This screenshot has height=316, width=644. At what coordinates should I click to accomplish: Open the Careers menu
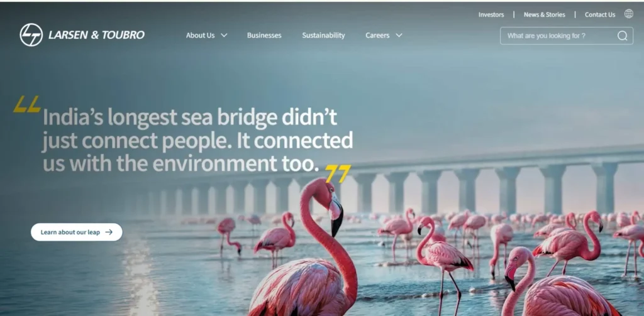pyautogui.click(x=377, y=35)
